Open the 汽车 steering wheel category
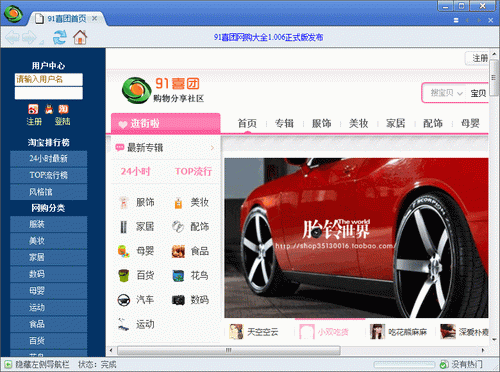Viewport: 500px width, 372px height. tap(136, 300)
